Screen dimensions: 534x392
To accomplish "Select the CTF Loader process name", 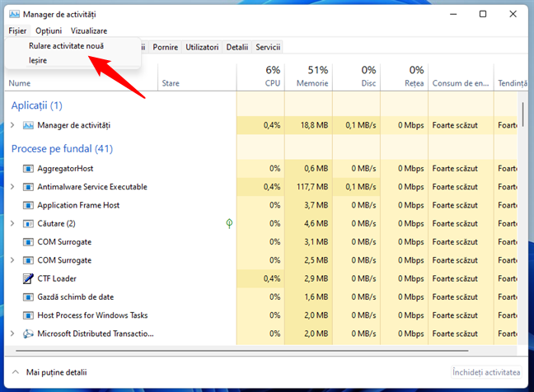I will point(57,278).
